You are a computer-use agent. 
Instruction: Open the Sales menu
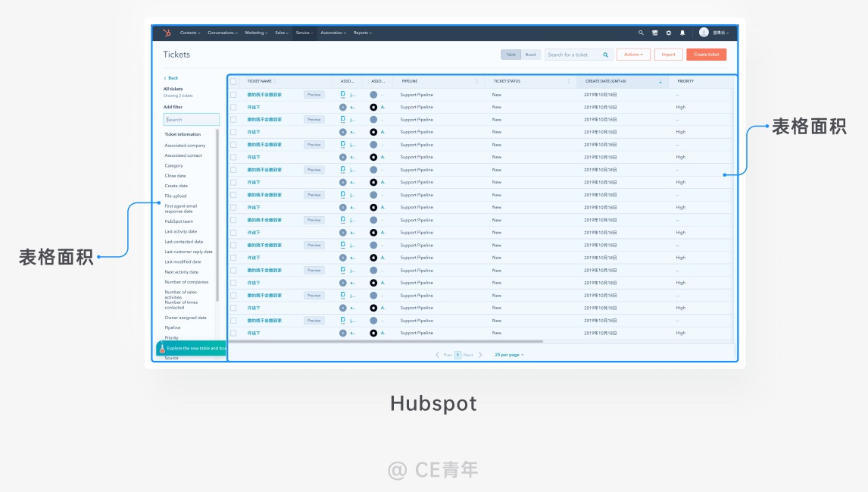282,33
